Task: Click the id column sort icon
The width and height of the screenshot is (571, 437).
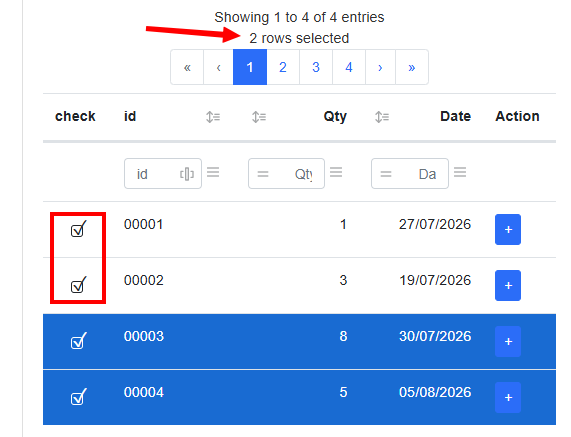Action: (x=213, y=117)
